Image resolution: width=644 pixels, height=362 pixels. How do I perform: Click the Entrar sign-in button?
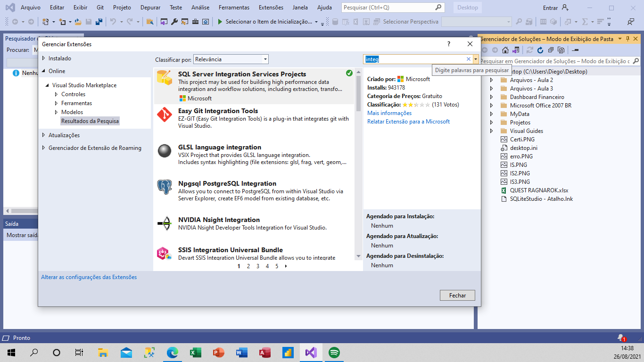pos(556,8)
